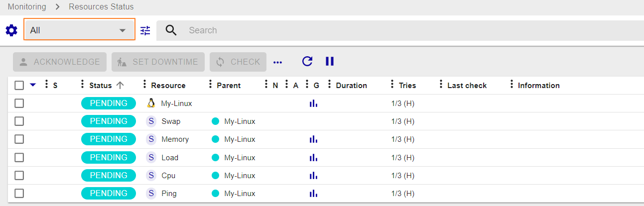Image resolution: width=644 pixels, height=206 pixels.
Task: Open the settings gear icon
Action: coord(11,30)
